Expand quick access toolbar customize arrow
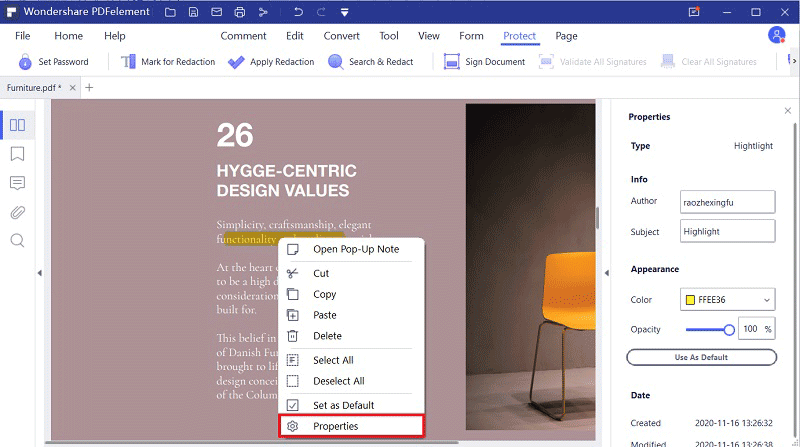Screen dimensions: 800x447 (344, 12)
